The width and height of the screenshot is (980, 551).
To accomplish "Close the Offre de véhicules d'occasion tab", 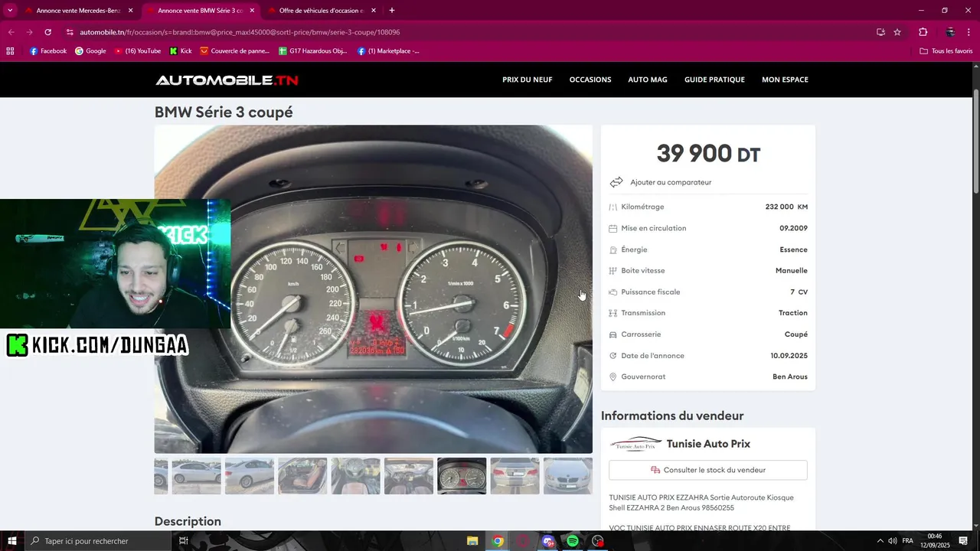I will coord(374,11).
